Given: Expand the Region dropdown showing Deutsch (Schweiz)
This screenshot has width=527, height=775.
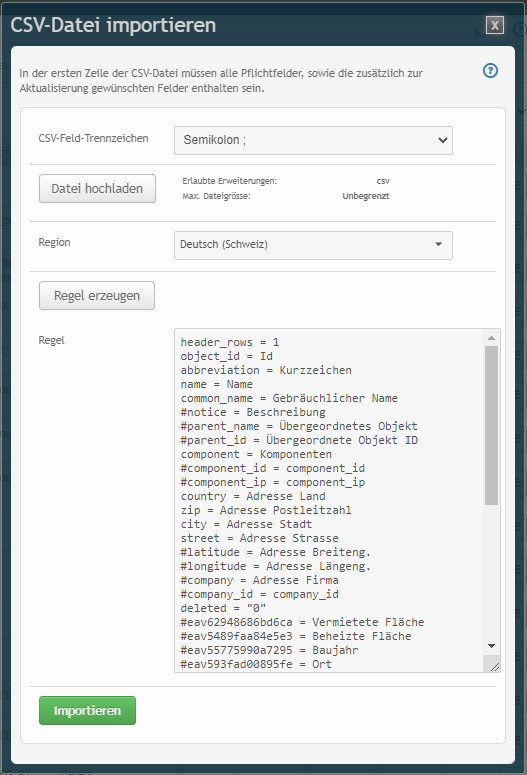Looking at the screenshot, I should (x=313, y=245).
